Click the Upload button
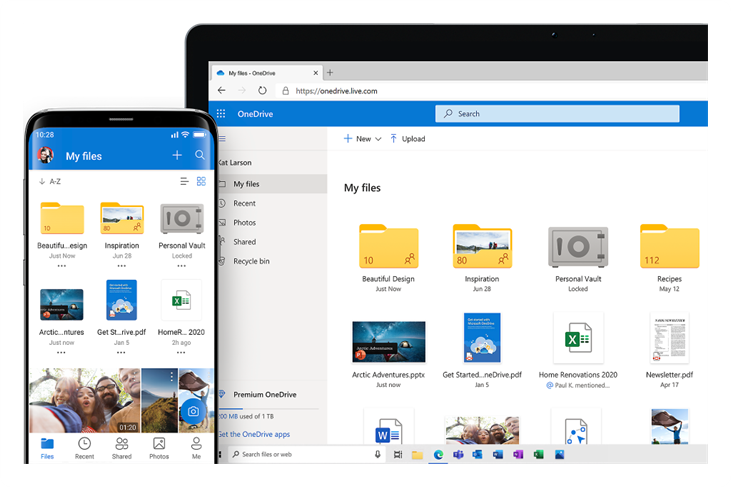The height and width of the screenshot is (487, 731). [x=407, y=138]
